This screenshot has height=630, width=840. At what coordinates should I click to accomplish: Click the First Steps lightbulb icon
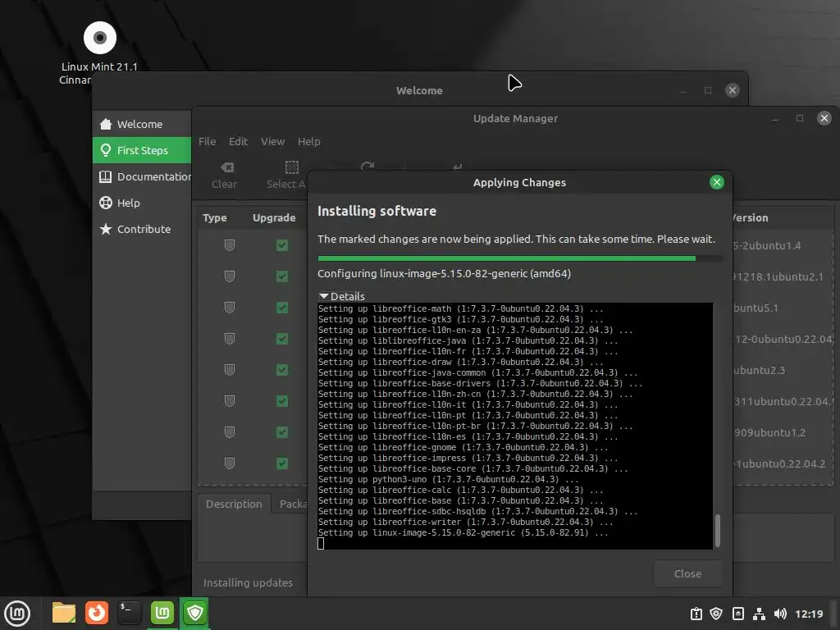click(x=106, y=151)
